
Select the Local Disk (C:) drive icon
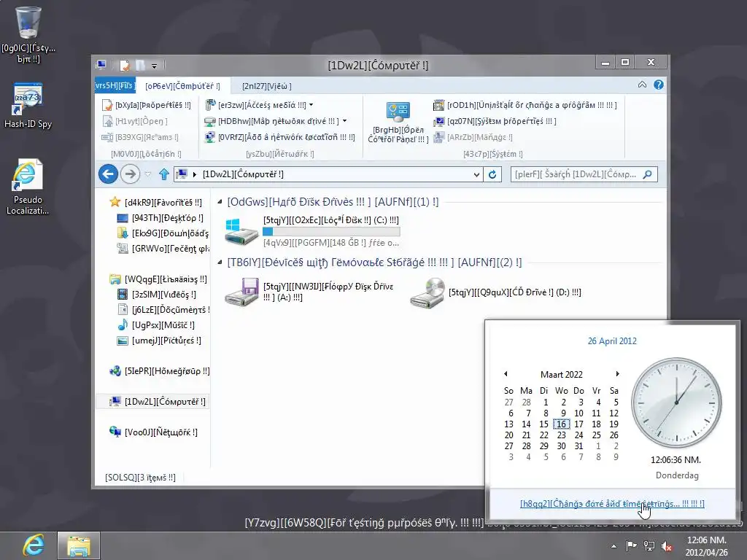click(241, 231)
